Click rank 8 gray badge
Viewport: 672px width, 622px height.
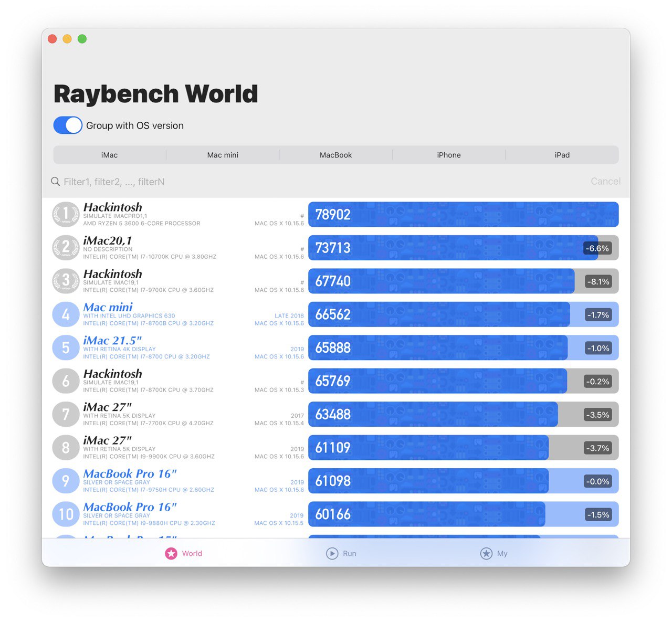coord(66,448)
